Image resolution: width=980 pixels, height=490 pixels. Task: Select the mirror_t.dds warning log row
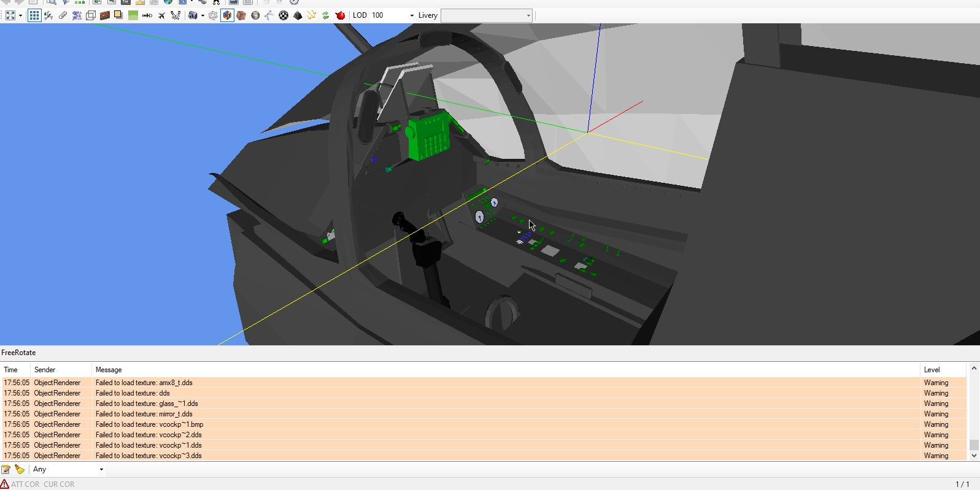[x=144, y=414]
